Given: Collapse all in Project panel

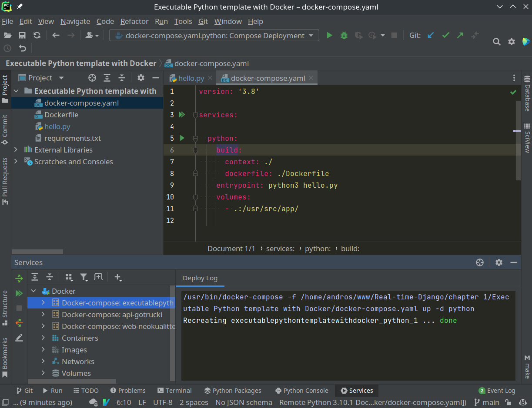Looking at the screenshot, I should [122, 78].
